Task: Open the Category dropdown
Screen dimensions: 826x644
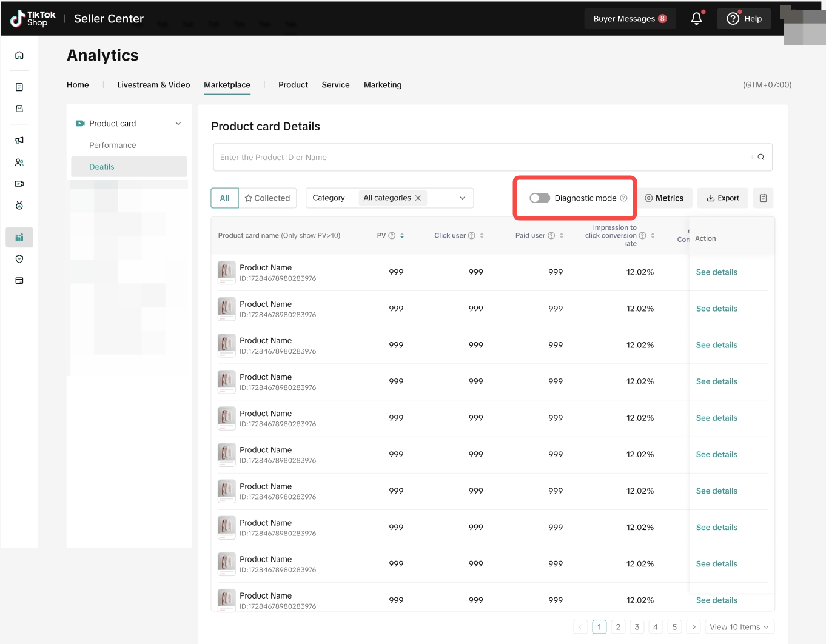Action: [462, 198]
